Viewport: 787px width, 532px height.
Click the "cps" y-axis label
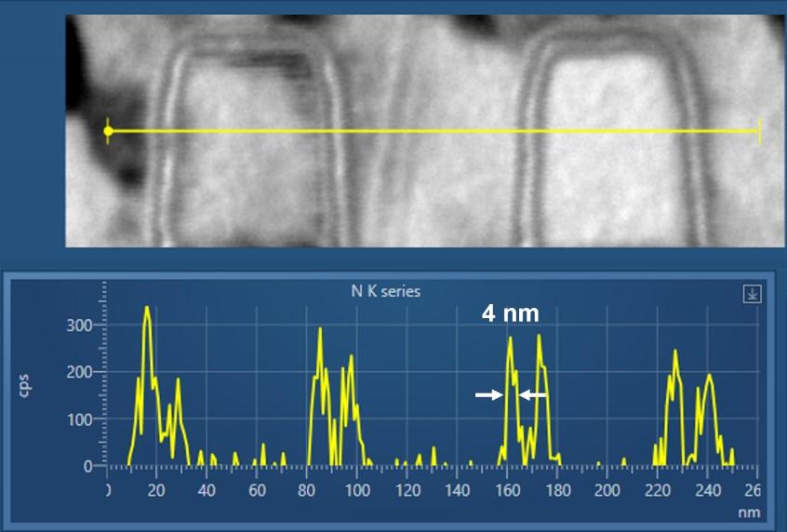27,387
